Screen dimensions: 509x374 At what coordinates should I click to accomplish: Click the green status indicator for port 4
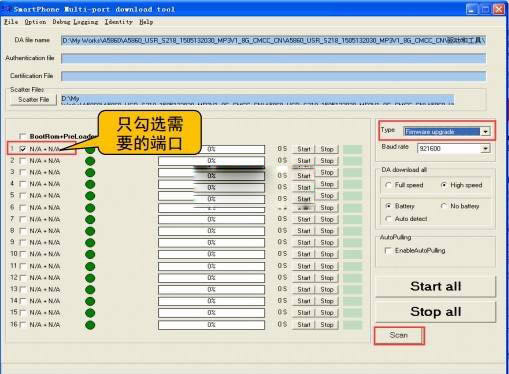(90, 184)
